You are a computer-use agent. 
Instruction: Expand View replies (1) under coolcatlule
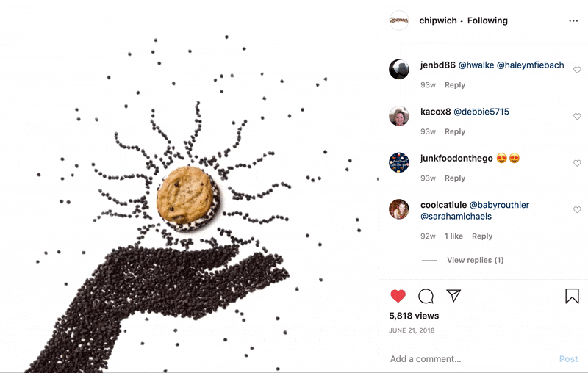point(475,260)
